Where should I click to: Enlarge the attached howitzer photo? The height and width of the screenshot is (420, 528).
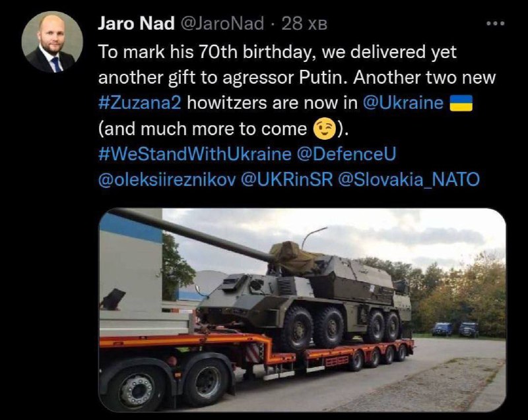coord(302,310)
